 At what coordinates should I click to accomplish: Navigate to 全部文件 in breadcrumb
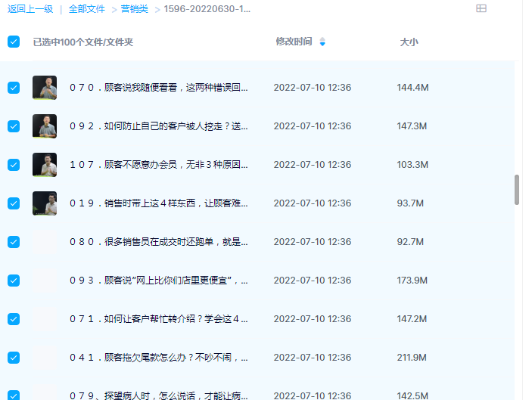pyautogui.click(x=87, y=9)
